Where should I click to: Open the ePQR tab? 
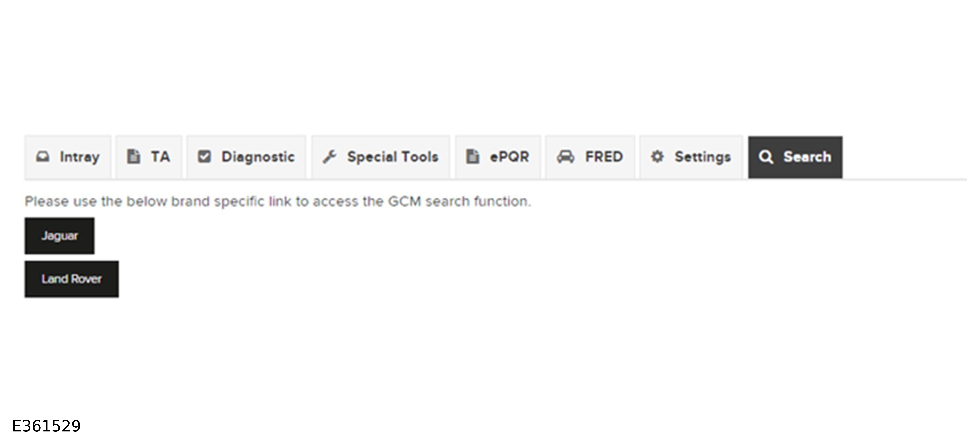509,157
